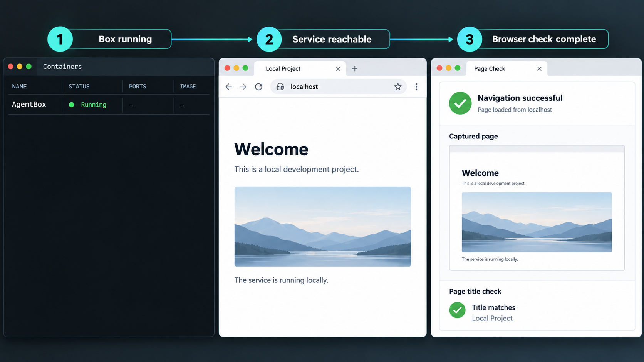The width and height of the screenshot is (644, 362).
Task: Click the PORTS column header
Action: coord(138,87)
